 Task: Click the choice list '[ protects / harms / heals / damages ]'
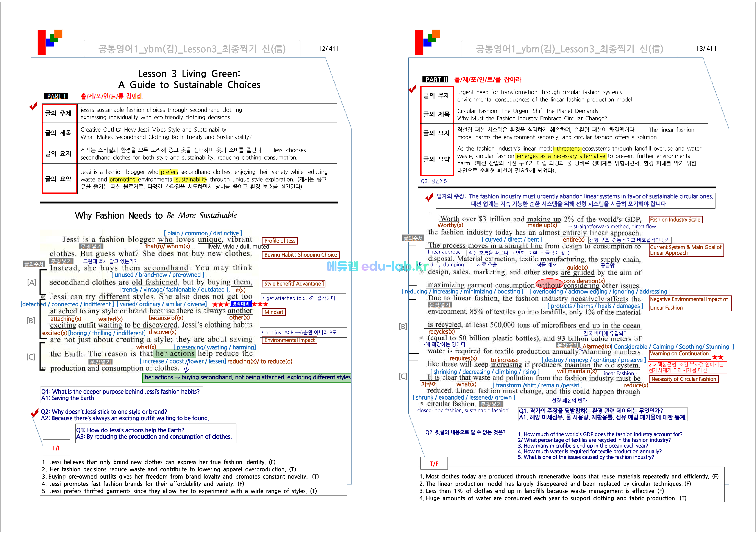click(595, 306)
